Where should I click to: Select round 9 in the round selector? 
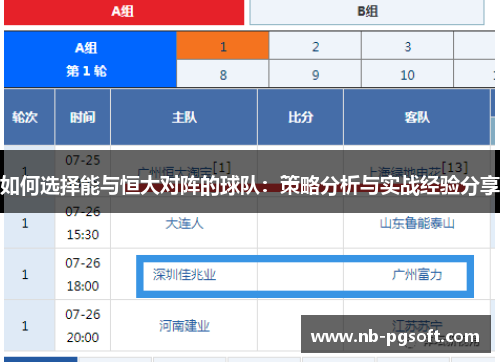click(x=315, y=74)
